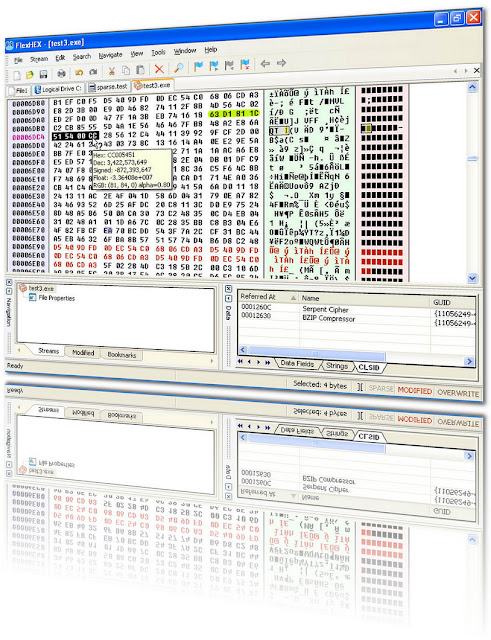Sort by the Referred At column header
The height and width of the screenshot is (640, 491).
click(269, 297)
